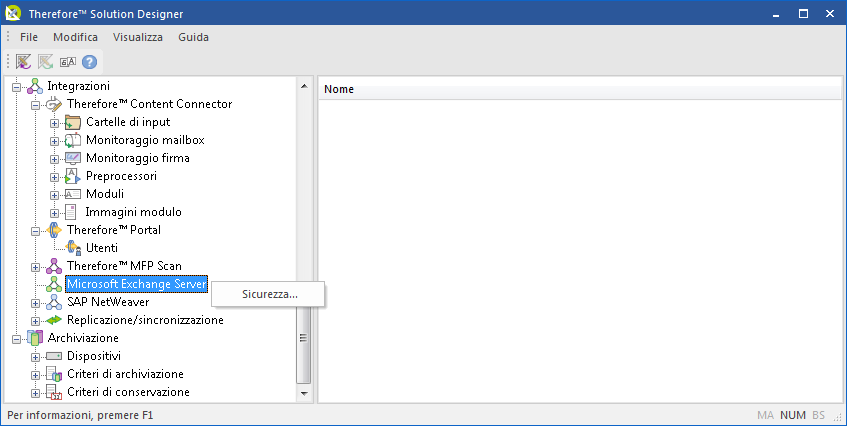Click the language/text toolbar icon
848x427 pixels.
click(68, 61)
